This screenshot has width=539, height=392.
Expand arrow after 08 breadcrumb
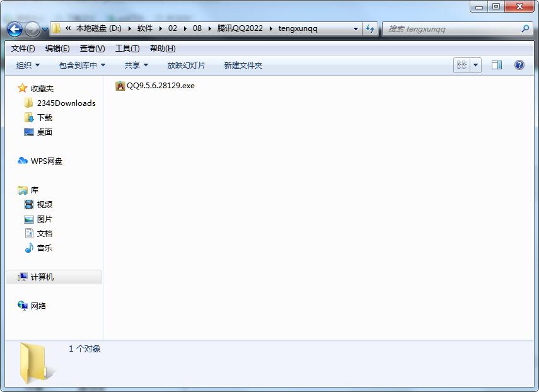(210, 28)
